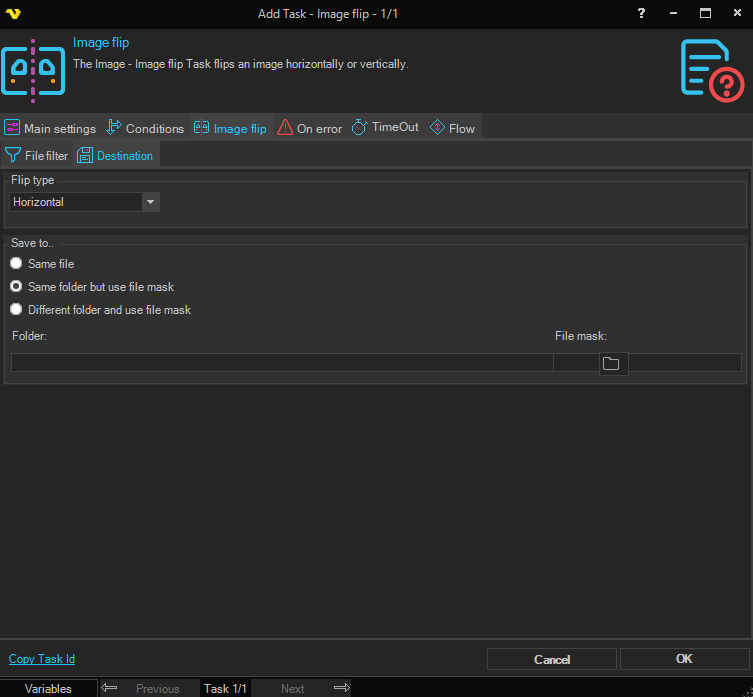
Task: Click the app logo in title bar
Action: click(x=13, y=13)
